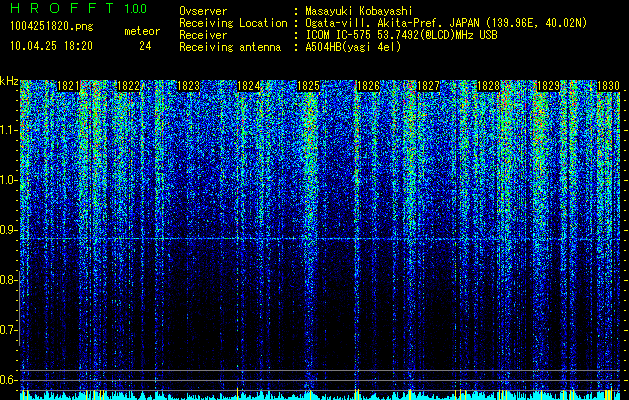629x400 pixels.
Task: Click the observer name Masayuki Kobayashi
Action: 359,11
